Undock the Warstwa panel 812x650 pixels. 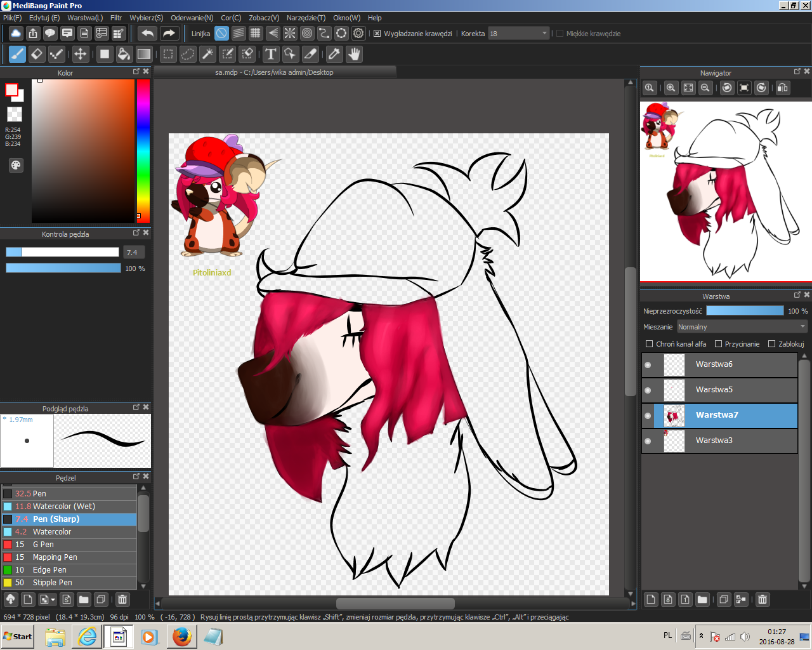tap(797, 295)
